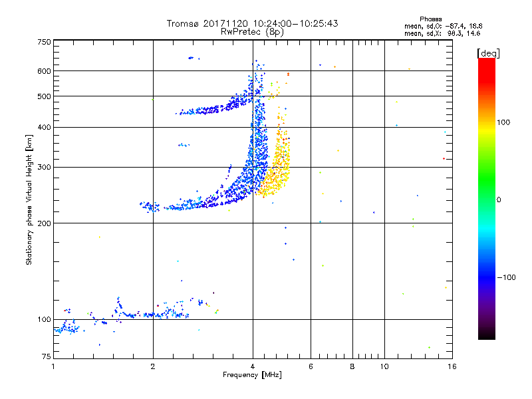Image resolution: width=532 pixels, height=399 pixels.
Task: Click the 'mean, sd,X: 98.3, 14.6' statistic
Action: pos(442,34)
